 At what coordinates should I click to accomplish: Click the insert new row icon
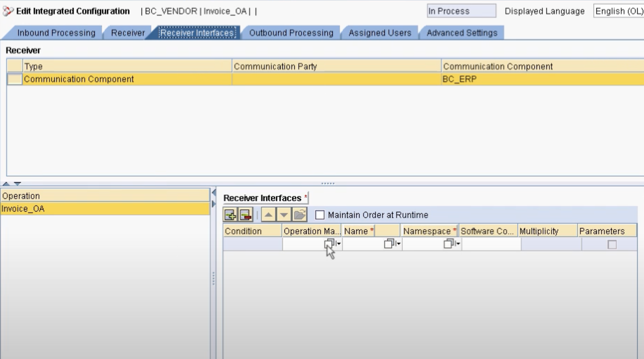(230, 215)
